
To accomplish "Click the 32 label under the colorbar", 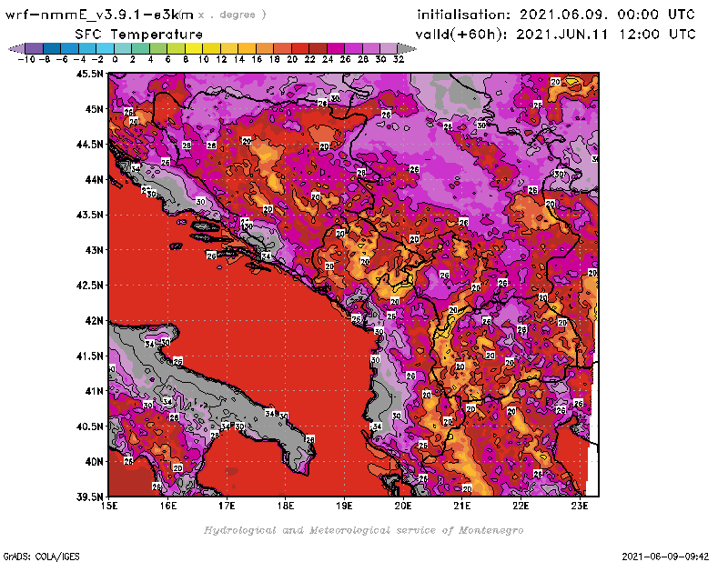I will pyautogui.click(x=399, y=59).
